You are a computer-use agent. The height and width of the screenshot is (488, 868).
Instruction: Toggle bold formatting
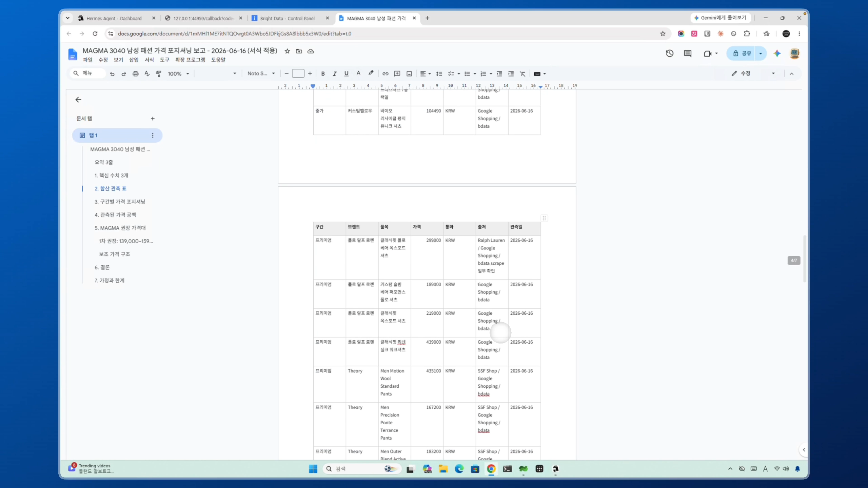pos(323,74)
